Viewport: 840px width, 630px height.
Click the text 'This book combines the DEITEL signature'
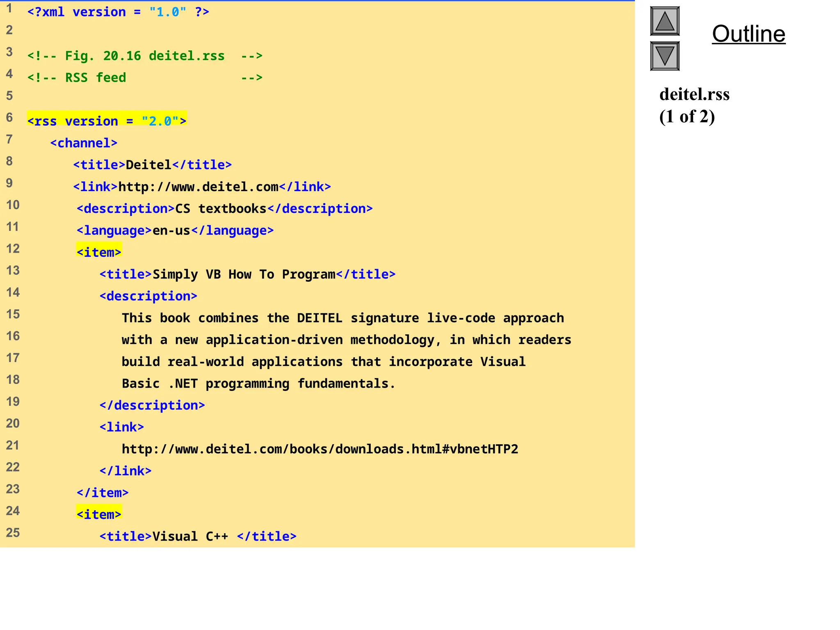(270, 318)
